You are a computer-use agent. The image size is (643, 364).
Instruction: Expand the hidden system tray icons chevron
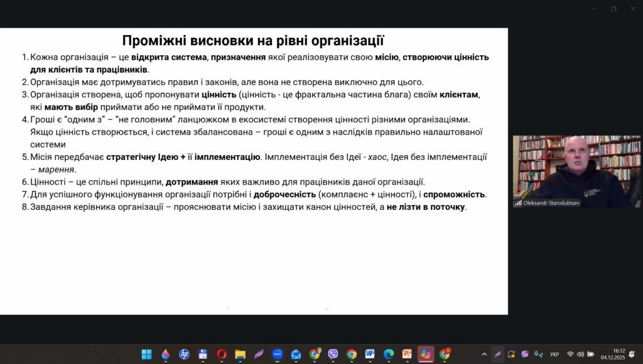coord(484,354)
